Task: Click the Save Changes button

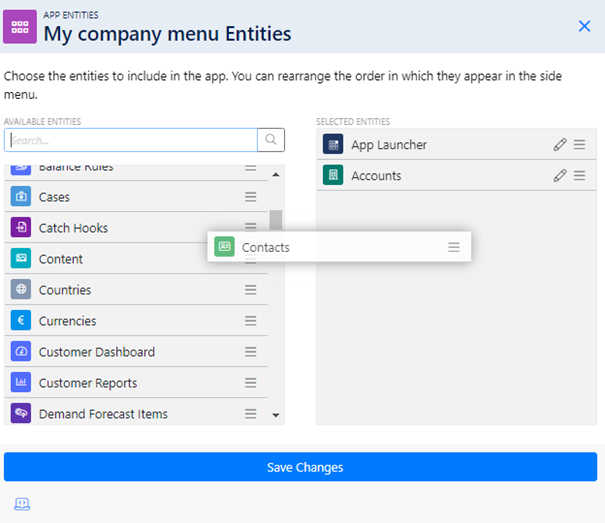Action: pos(301,467)
